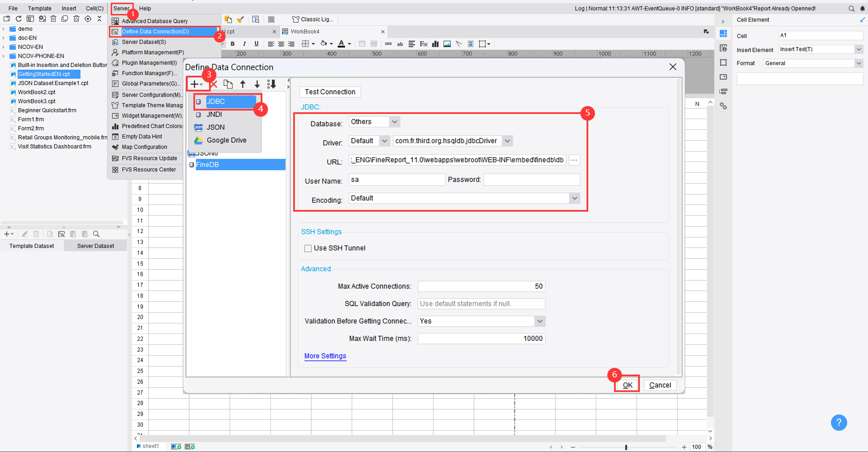The height and width of the screenshot is (452, 868).
Task: Open the Server menu
Action: (121, 8)
